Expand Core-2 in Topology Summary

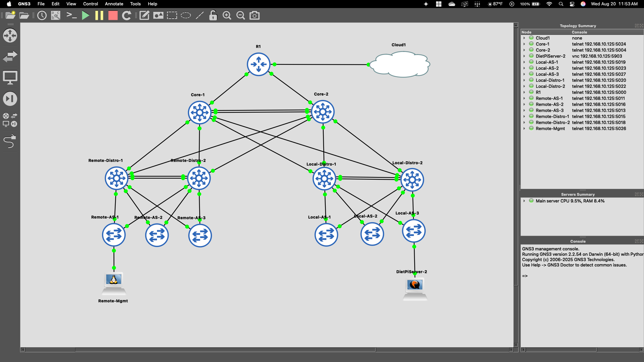tap(524, 50)
